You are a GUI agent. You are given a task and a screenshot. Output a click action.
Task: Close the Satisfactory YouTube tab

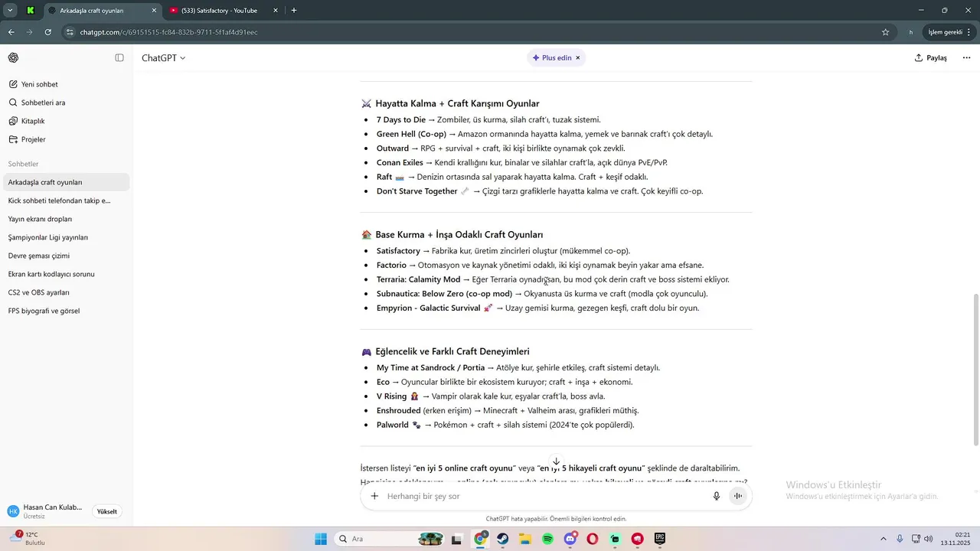click(275, 10)
